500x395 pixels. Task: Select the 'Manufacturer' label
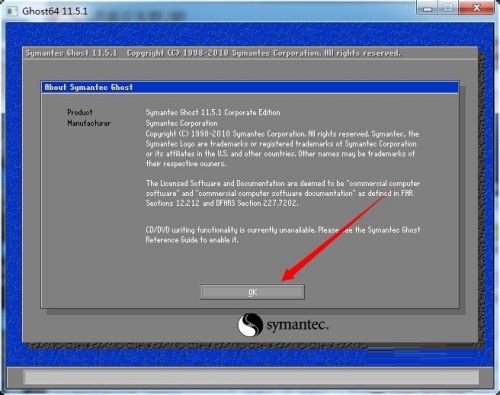click(89, 123)
